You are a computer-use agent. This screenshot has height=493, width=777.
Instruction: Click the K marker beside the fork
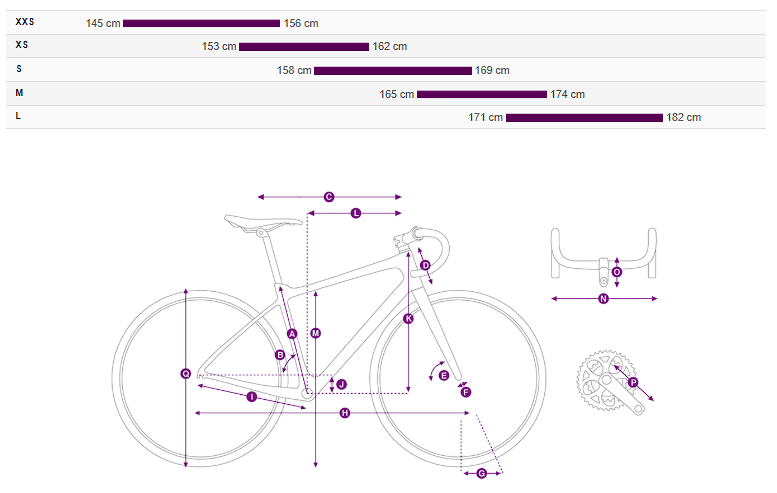[408, 319]
